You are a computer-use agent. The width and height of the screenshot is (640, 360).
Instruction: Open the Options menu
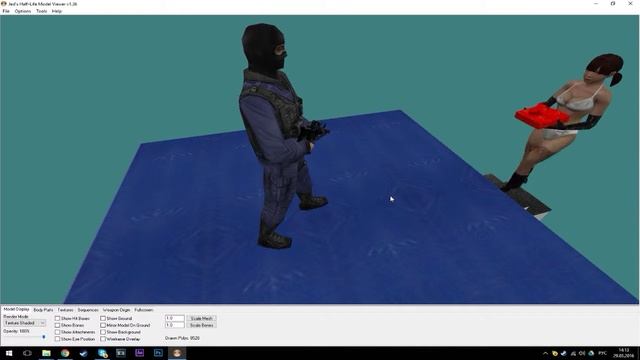pos(23,11)
